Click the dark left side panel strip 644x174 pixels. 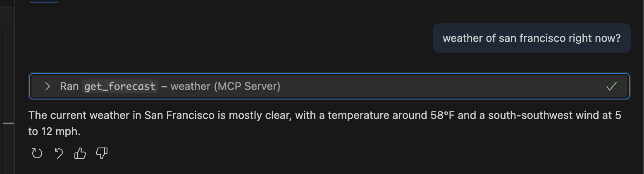tap(7, 75)
